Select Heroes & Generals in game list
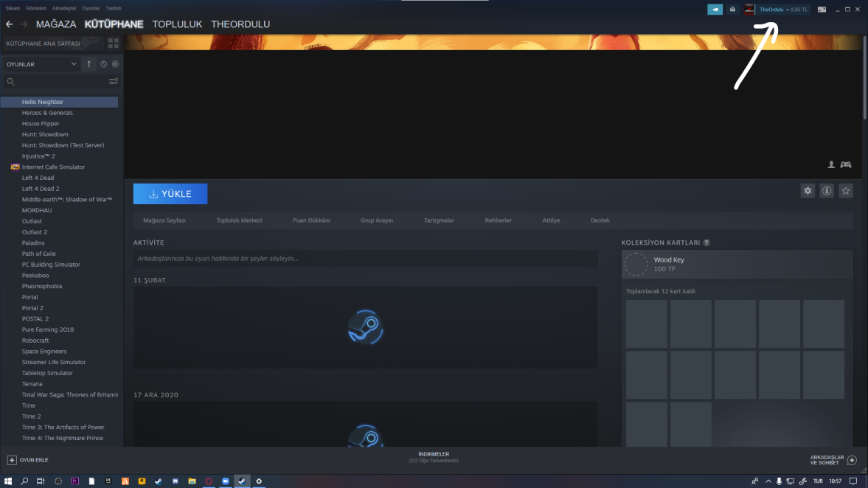 [x=48, y=113]
